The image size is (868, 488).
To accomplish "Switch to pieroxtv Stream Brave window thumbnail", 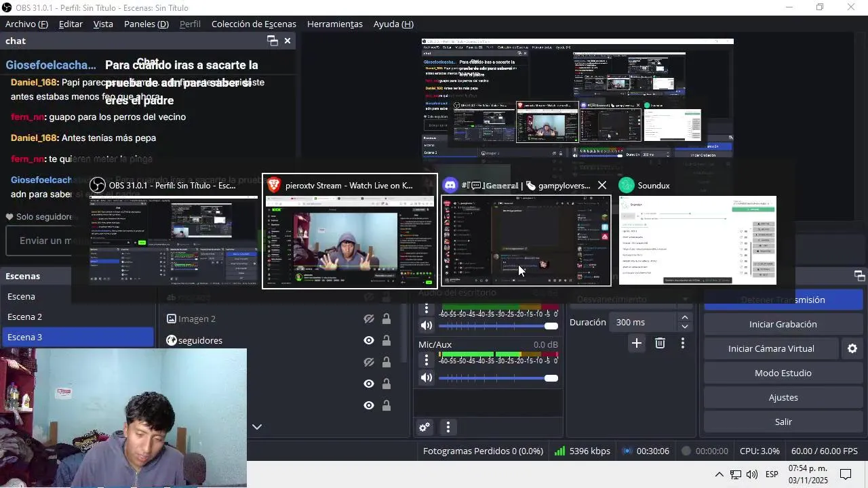I will tap(350, 242).
